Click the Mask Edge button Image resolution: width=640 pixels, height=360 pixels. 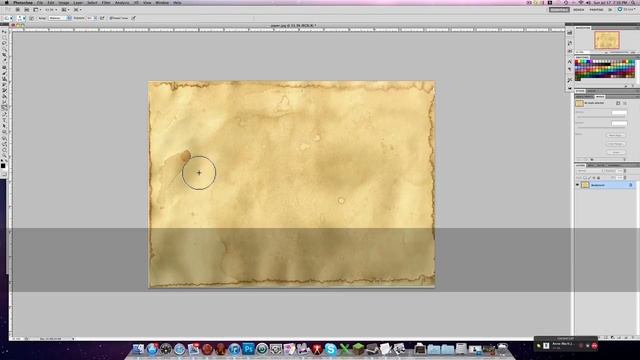point(616,135)
